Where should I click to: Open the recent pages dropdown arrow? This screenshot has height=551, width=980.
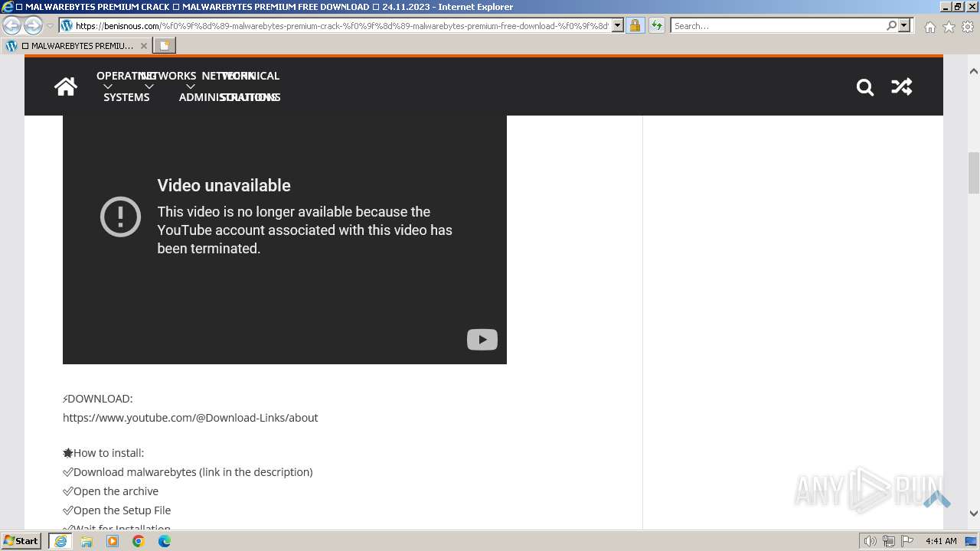point(50,26)
